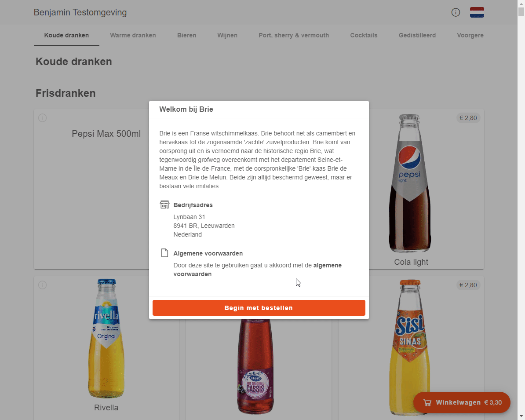Select the Gedistilleerd tab
Image resolution: width=525 pixels, height=420 pixels.
pyautogui.click(x=417, y=35)
